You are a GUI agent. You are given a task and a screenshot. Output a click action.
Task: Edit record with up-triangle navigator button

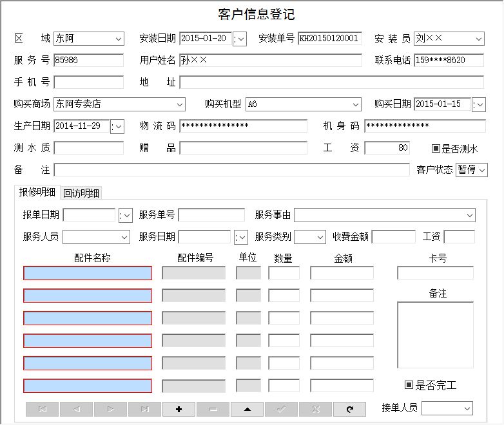pyautogui.click(x=247, y=409)
